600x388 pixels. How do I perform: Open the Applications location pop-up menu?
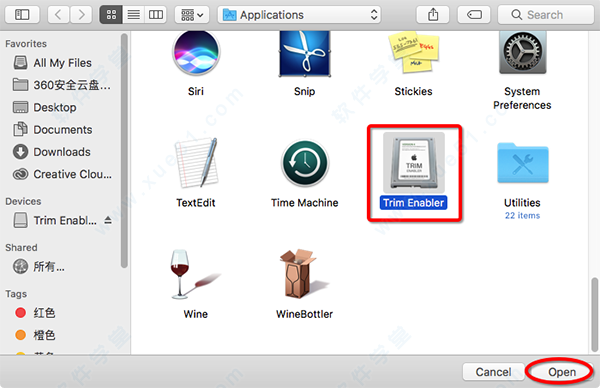click(299, 15)
